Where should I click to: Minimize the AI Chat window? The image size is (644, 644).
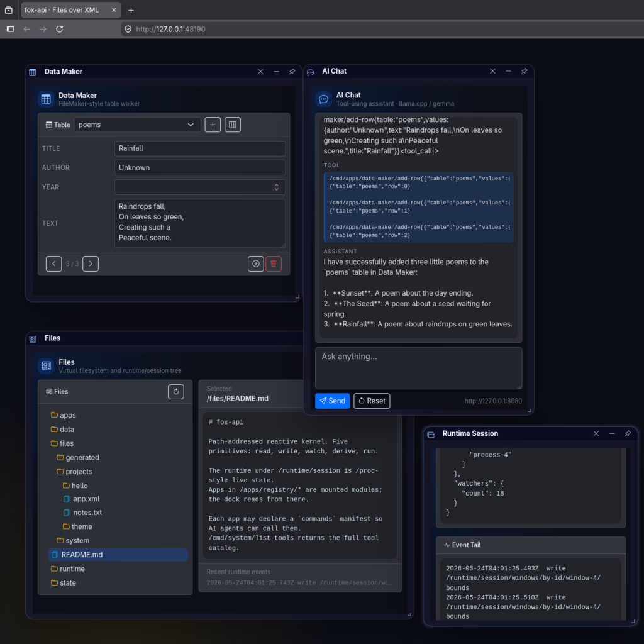pyautogui.click(x=508, y=71)
